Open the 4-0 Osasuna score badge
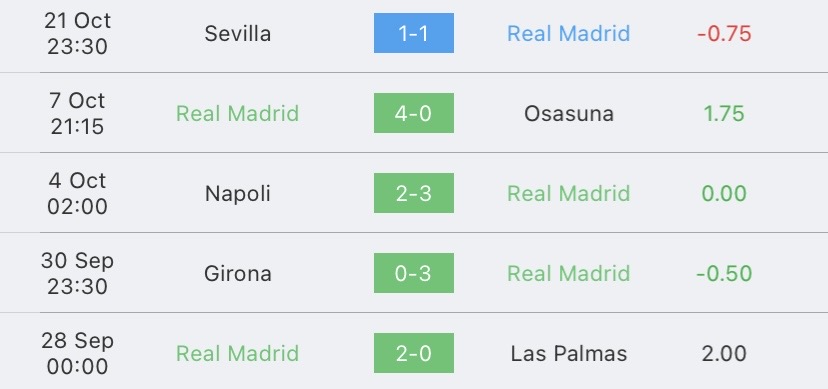828x389 pixels. tap(413, 113)
